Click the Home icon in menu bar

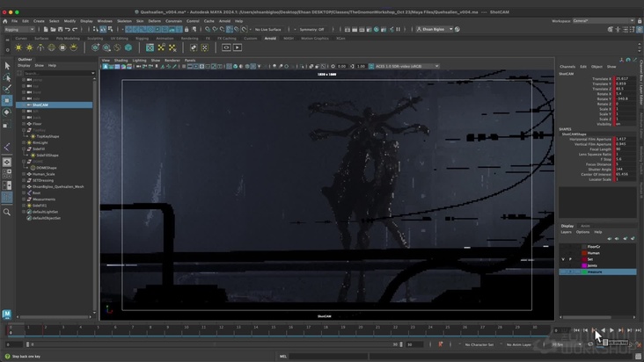tap(5, 21)
